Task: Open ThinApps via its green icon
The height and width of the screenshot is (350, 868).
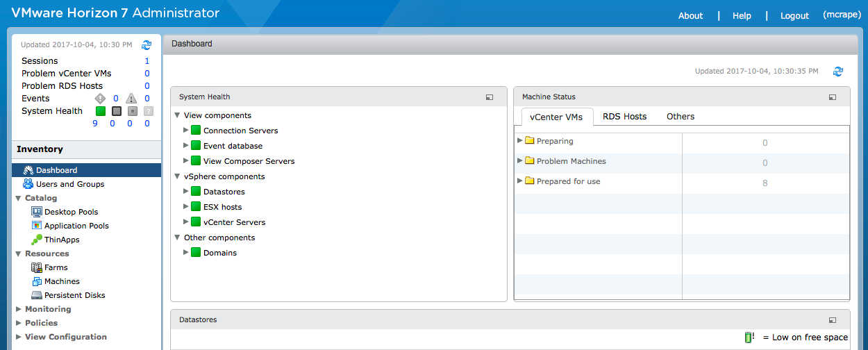Action: [37, 240]
